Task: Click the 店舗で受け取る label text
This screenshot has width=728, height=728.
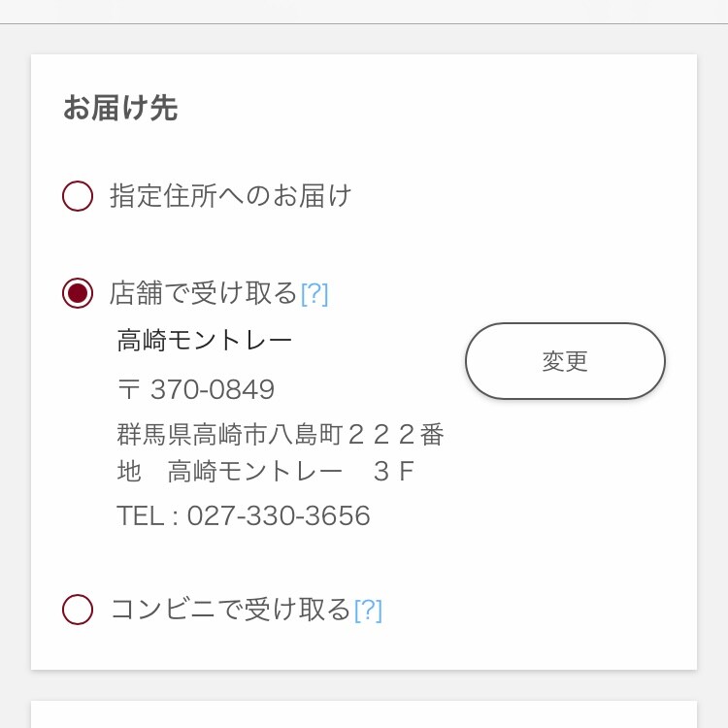Action: (203, 293)
